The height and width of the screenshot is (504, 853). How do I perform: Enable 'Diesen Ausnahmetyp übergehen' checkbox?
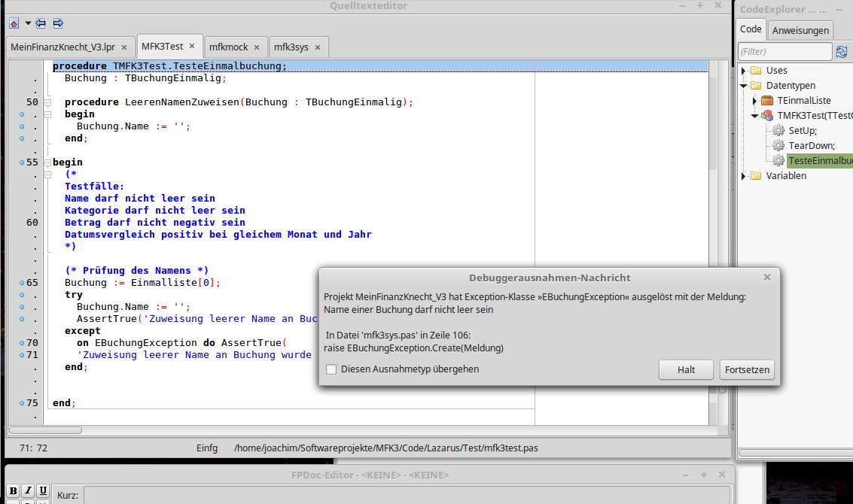pos(331,369)
